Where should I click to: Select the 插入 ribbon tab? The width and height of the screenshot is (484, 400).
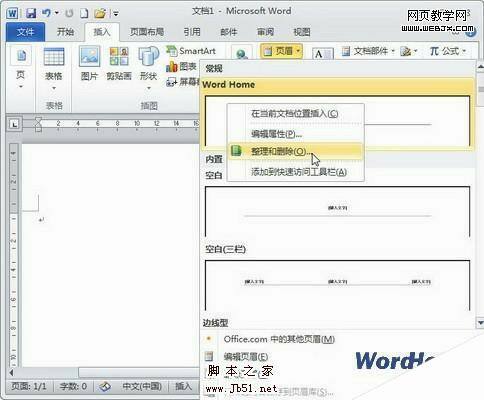[102, 32]
